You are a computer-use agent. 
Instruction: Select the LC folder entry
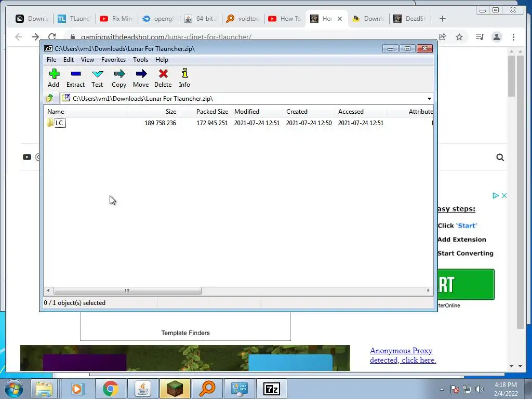(x=59, y=123)
